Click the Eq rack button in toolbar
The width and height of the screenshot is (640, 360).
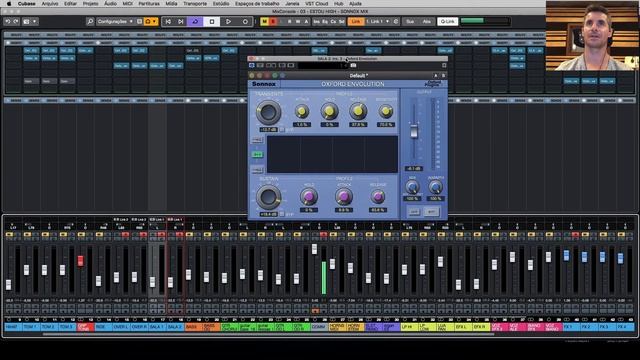click(325, 22)
